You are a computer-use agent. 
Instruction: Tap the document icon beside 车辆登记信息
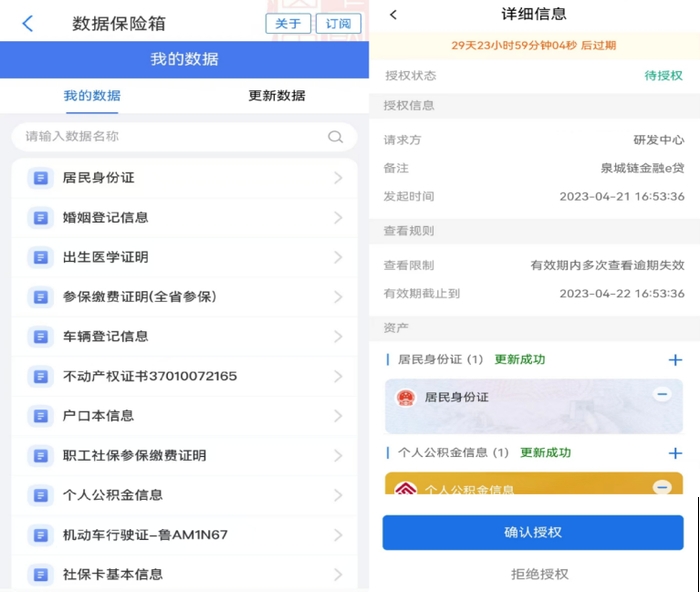coord(40,337)
